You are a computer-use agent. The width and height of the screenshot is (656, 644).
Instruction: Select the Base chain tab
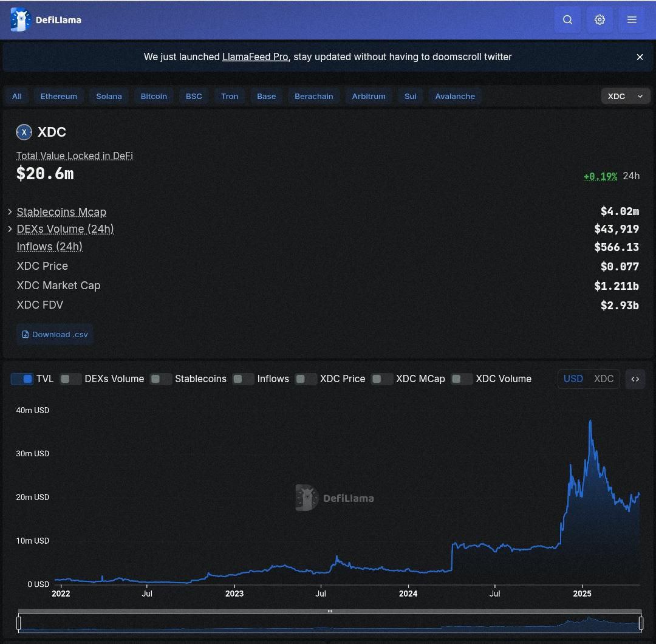(266, 96)
